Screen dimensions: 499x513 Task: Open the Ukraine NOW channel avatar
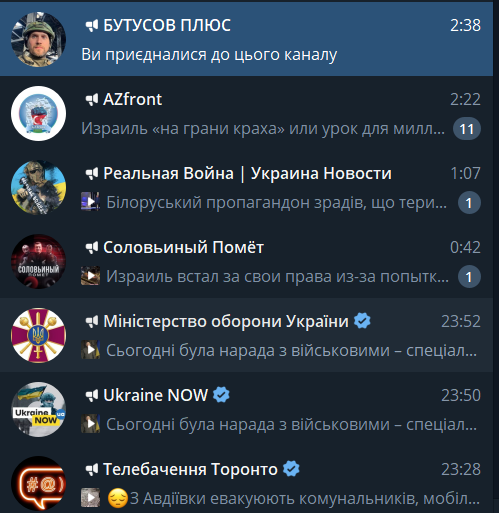click(38, 410)
